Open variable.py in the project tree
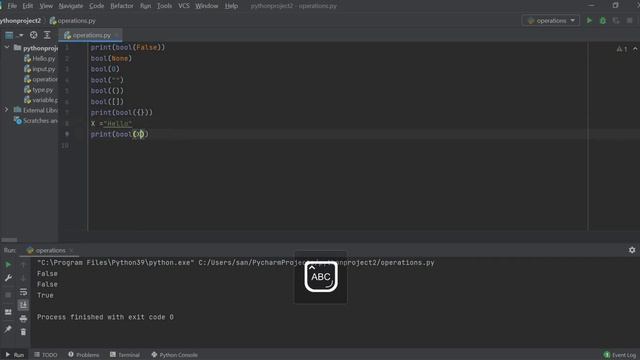 point(40,100)
